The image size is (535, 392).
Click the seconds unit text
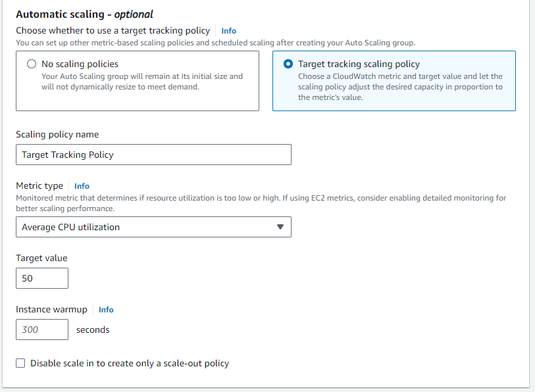(x=93, y=330)
